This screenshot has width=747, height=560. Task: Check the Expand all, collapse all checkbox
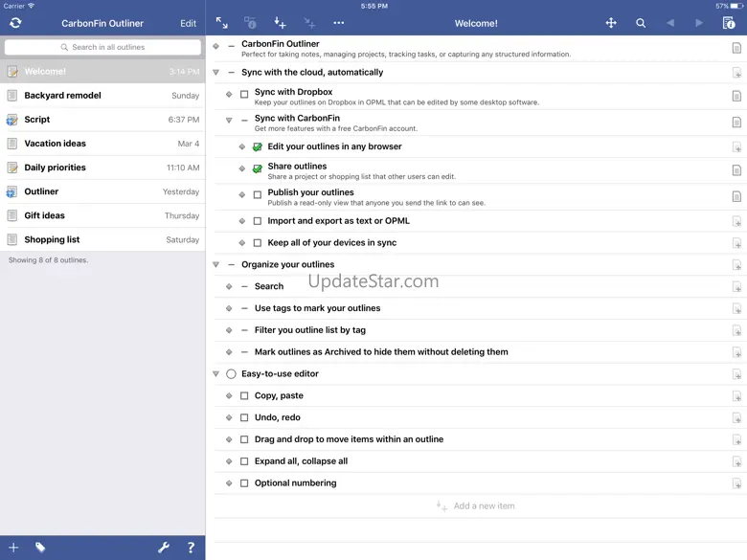pyautogui.click(x=244, y=461)
